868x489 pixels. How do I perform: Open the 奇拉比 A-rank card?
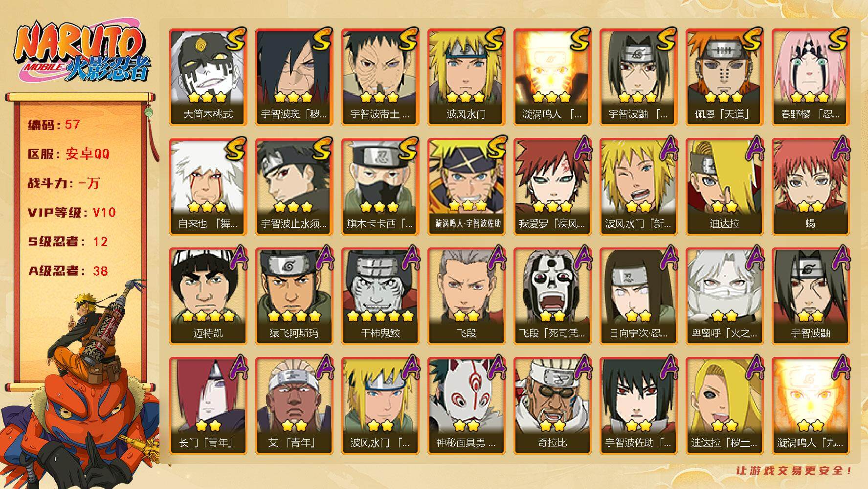point(552,406)
